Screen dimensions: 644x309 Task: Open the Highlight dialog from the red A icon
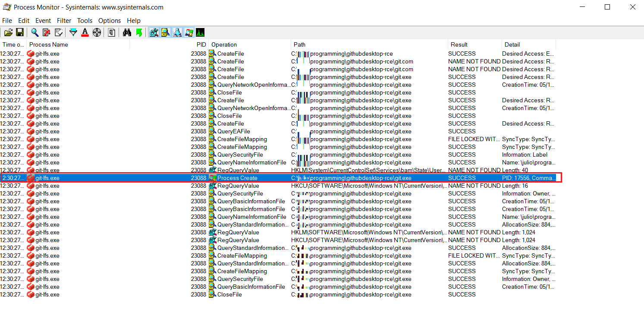pos(85,32)
